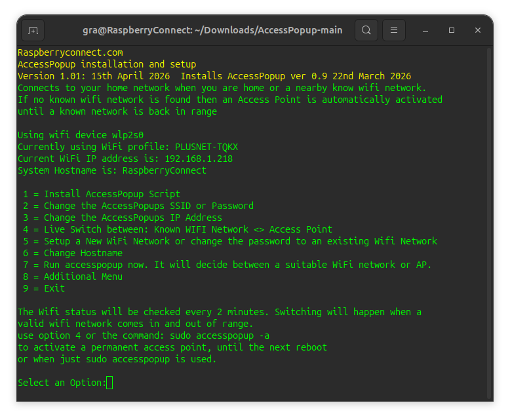Viewport: 510px width, 420px height.
Task: Click option 4 Live Switch line
Action: (x=178, y=229)
